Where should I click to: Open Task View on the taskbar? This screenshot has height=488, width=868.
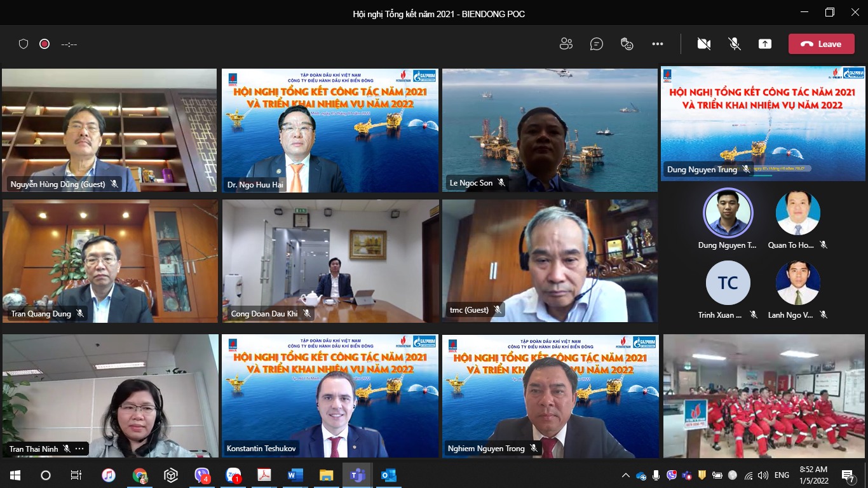pos(76,475)
